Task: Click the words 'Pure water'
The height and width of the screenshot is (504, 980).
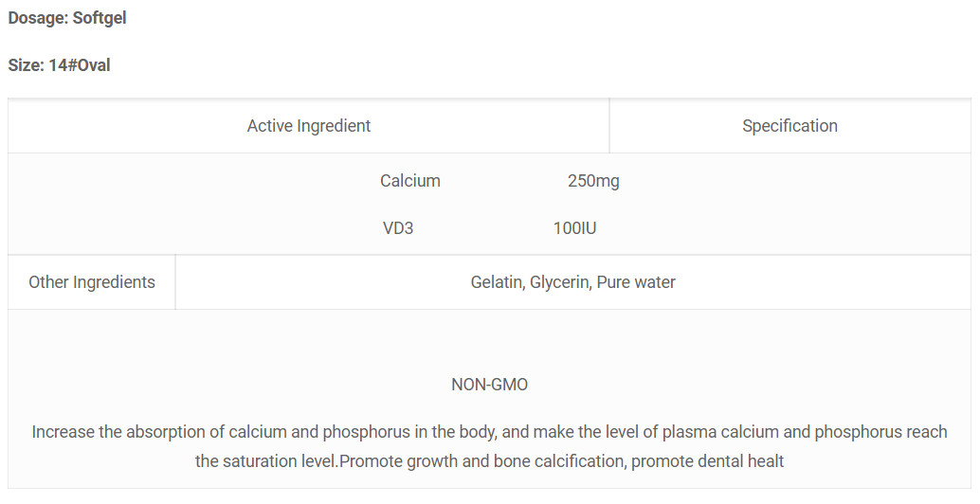Action: pos(636,282)
